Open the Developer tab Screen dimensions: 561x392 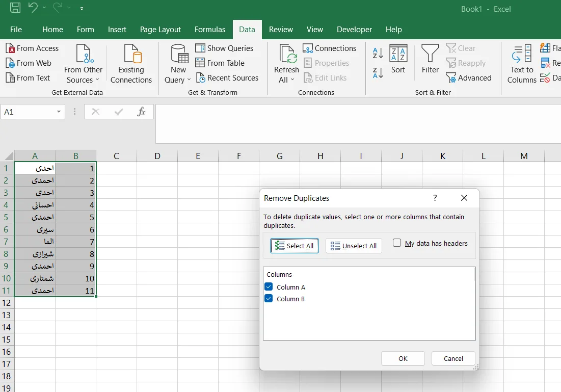(x=354, y=30)
